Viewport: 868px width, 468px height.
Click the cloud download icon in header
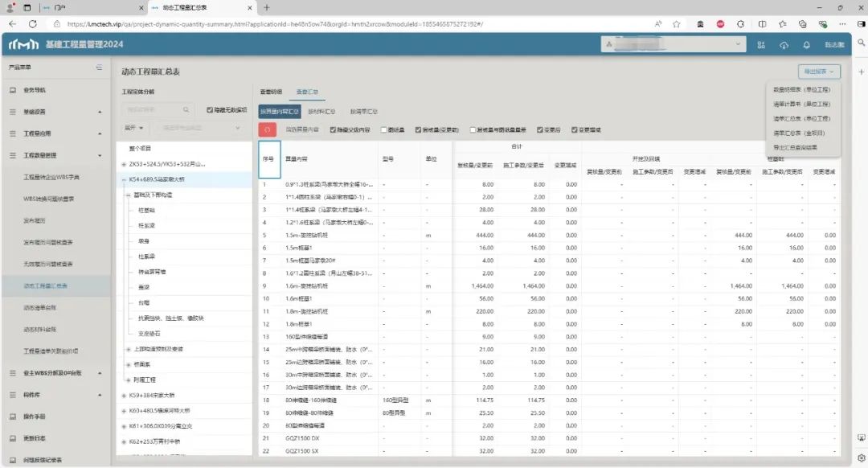pyautogui.click(x=784, y=45)
